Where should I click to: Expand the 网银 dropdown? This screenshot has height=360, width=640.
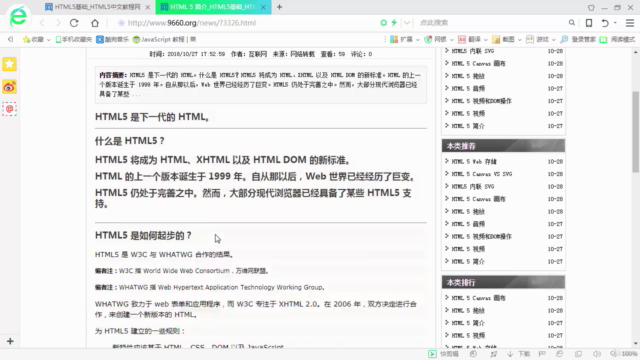(451, 40)
